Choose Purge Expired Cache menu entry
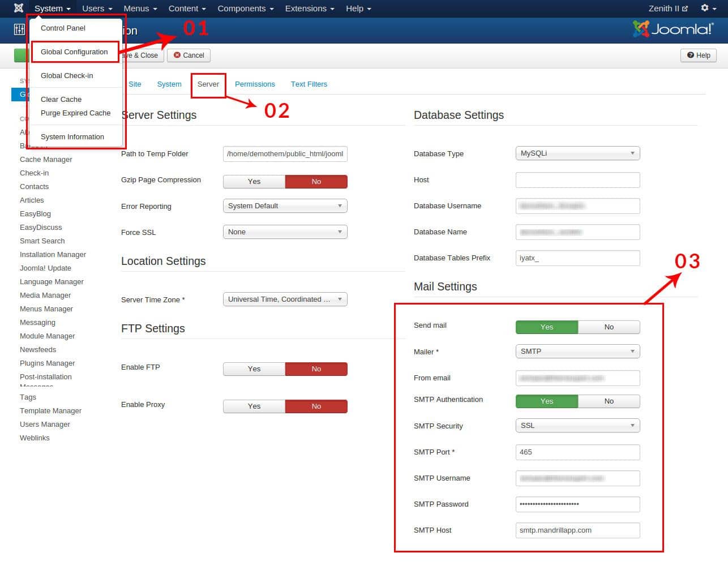The image size is (728, 587). tap(75, 113)
